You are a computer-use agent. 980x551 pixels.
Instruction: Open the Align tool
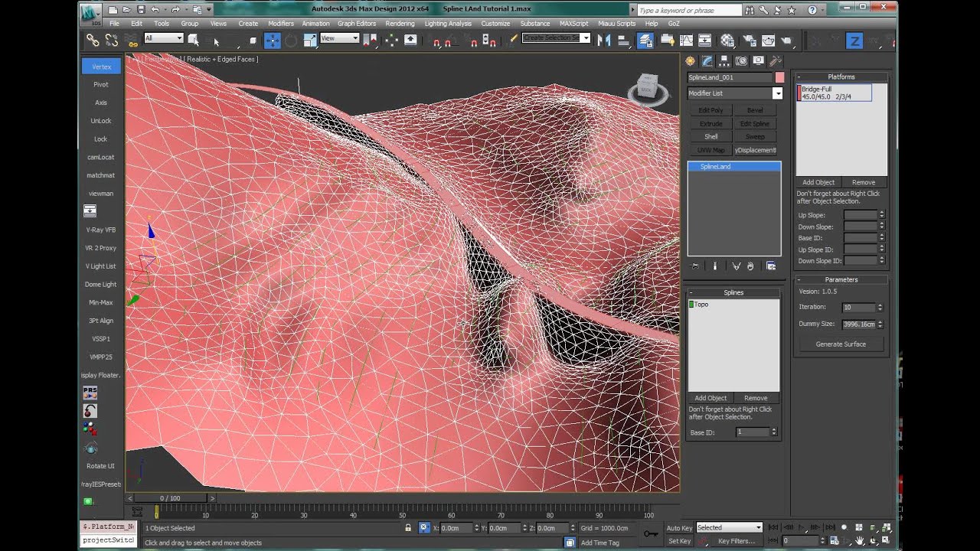[x=623, y=40]
